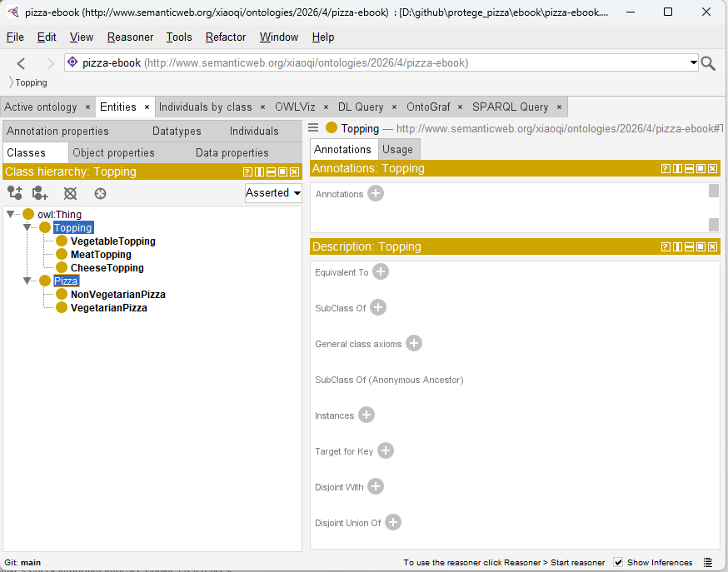Open the Tools menu
Image resolution: width=728 pixels, height=572 pixels.
pos(179,37)
